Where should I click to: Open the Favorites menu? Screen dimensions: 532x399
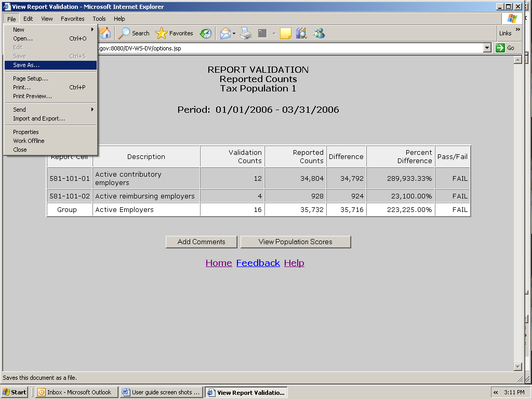point(73,19)
